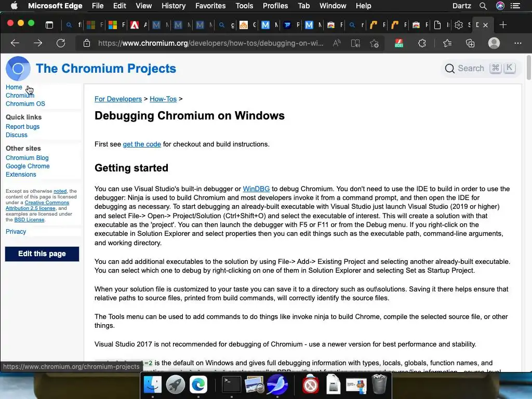
Task: Open the profile avatar menu
Action: (494, 43)
